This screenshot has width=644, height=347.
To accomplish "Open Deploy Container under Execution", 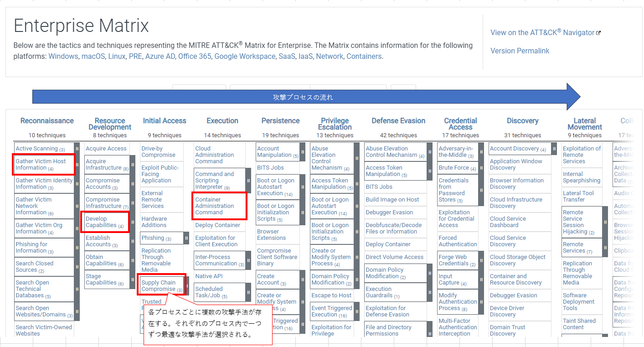I will coord(218,225).
